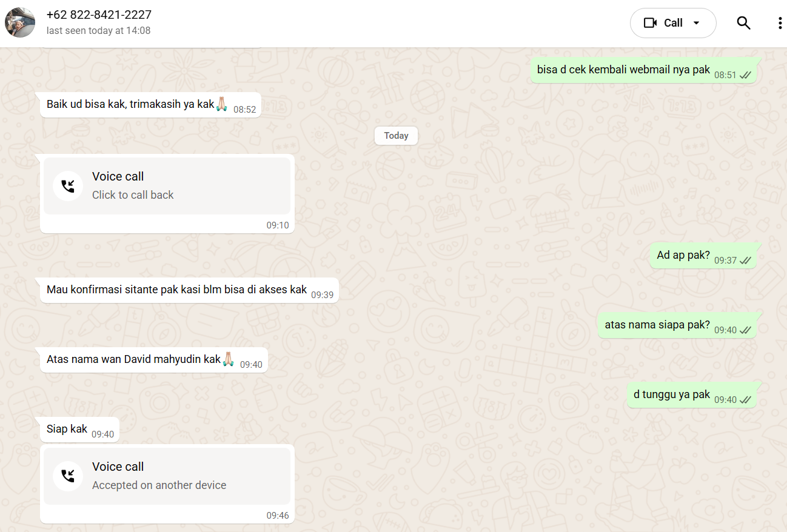787x532 pixels.
Task: Select 'Mau konfirmasi sitante' message bubble
Action: pyautogui.click(x=189, y=290)
